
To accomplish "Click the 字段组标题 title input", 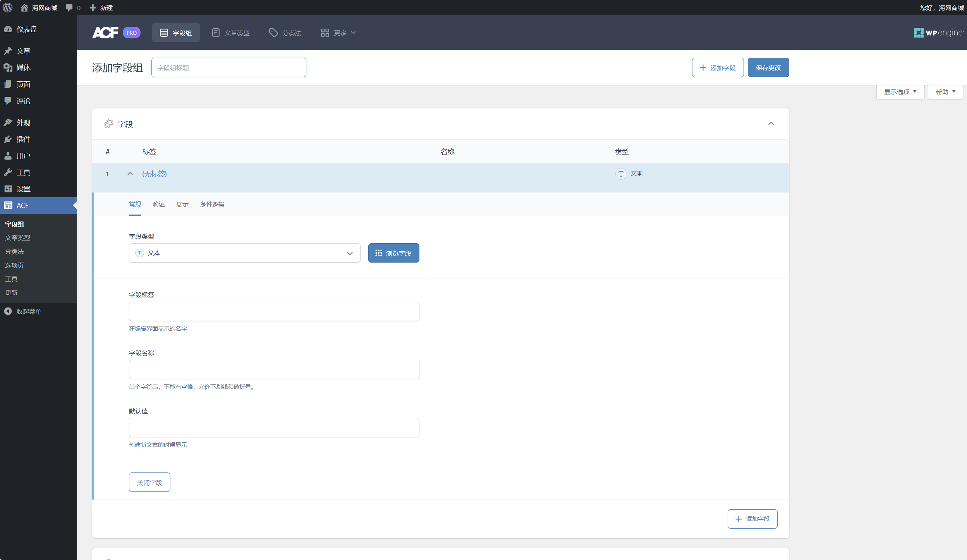I will (229, 67).
